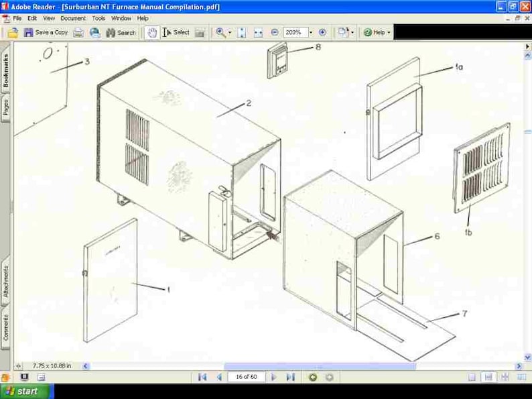Open the Help menu in menu bar
The width and height of the screenshot is (532, 399).
(143, 18)
